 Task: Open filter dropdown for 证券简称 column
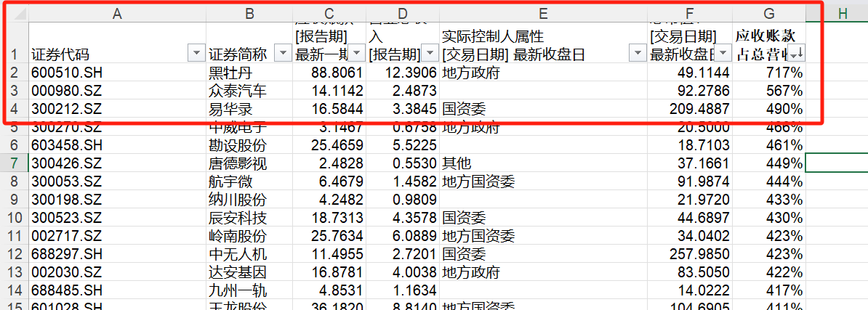pos(283,54)
